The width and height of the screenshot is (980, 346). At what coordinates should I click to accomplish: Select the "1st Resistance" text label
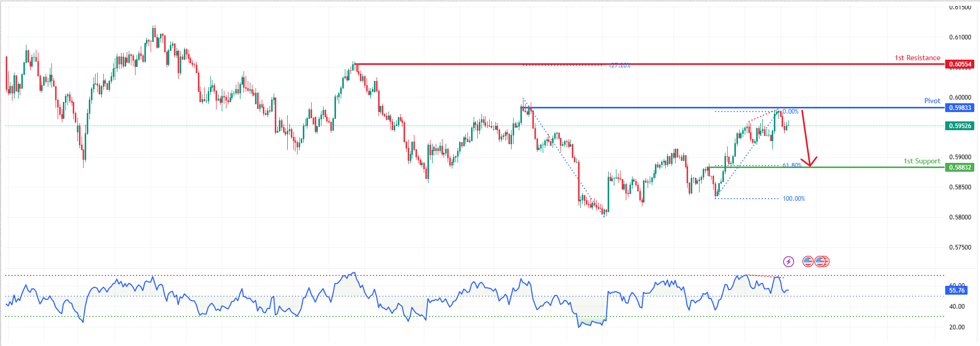917,58
